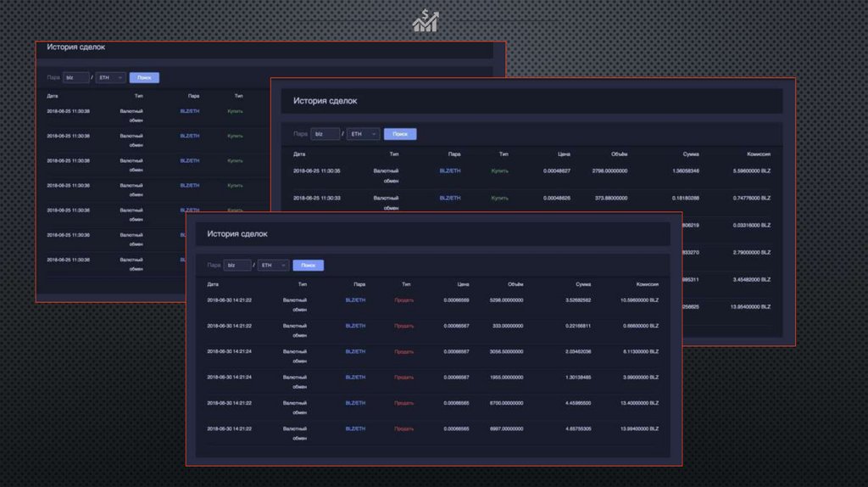Click BLZ/ETH link in the 373.88000000 volume row
Screen dimensions: 868x487
(450, 198)
